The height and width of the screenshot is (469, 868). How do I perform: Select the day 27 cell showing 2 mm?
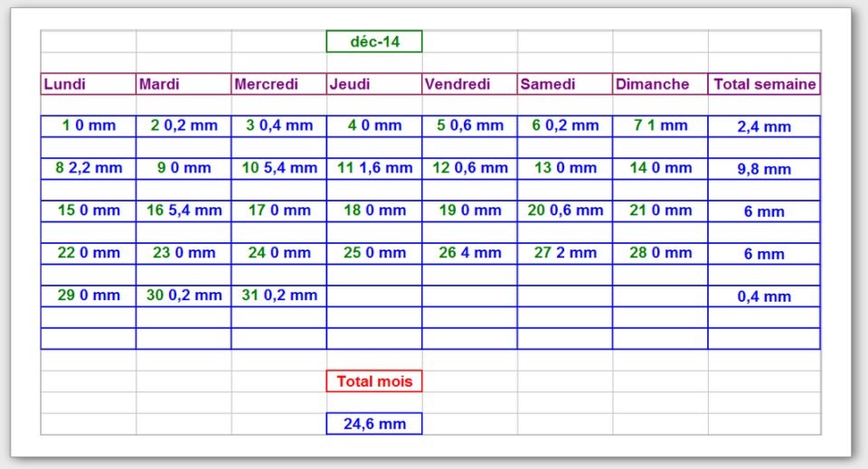(x=565, y=253)
